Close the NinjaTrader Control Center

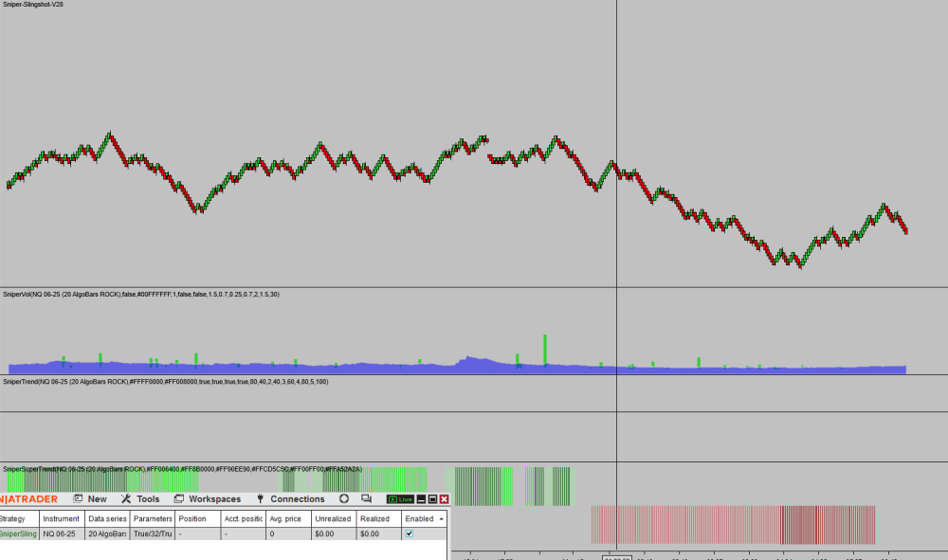444,499
